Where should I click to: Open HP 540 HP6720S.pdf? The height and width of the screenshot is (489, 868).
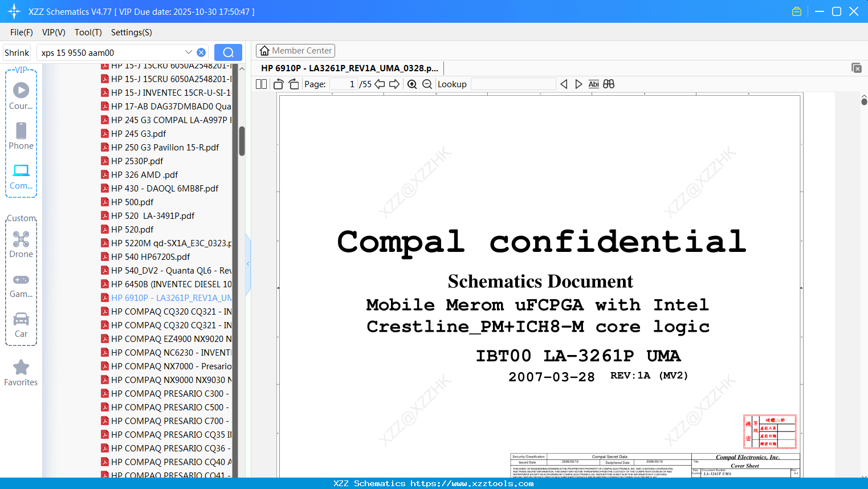pos(145,256)
